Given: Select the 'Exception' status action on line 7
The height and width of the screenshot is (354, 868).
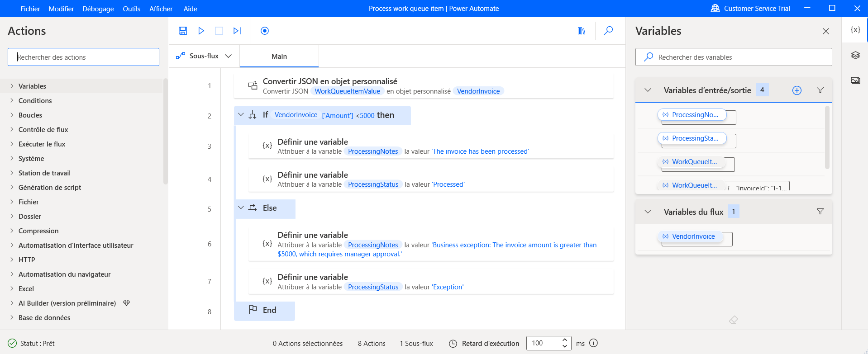Looking at the screenshot, I should (x=431, y=282).
